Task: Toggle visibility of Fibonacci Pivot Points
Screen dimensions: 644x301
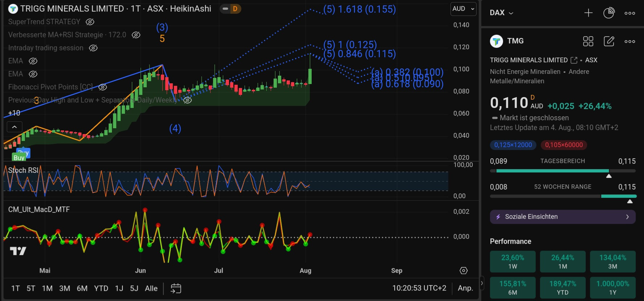Action: coord(103,87)
